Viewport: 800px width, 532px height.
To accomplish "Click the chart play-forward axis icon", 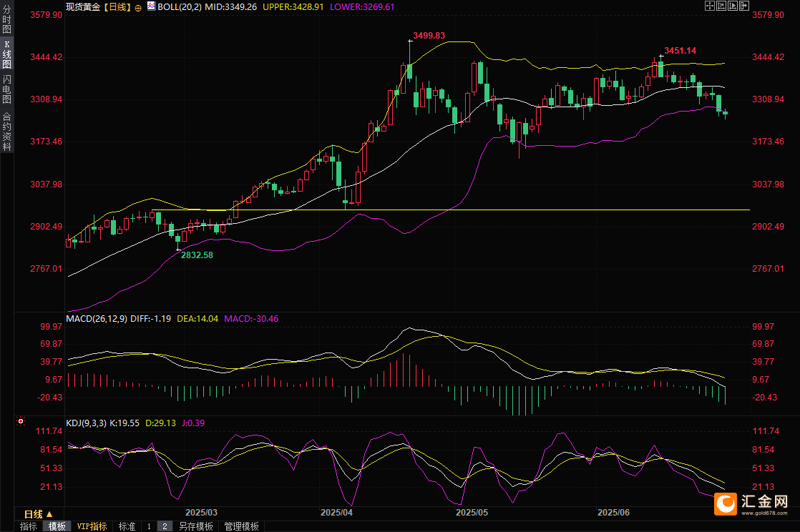I will pyautogui.click(x=732, y=6).
